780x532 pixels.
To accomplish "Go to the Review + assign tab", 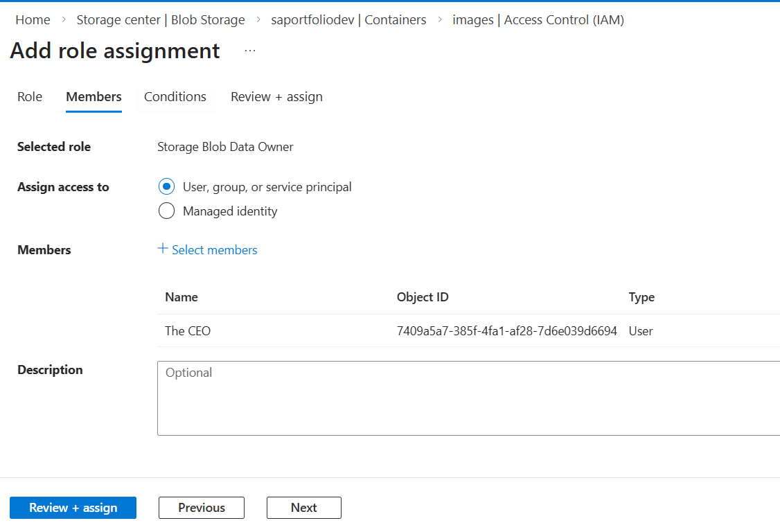I will [x=276, y=97].
